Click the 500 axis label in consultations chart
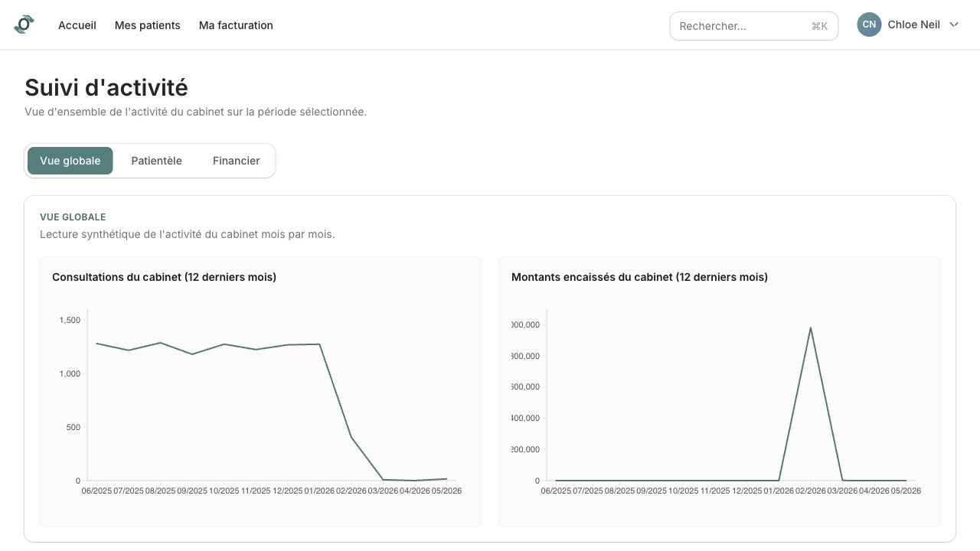This screenshot has height=551, width=980. click(73, 427)
